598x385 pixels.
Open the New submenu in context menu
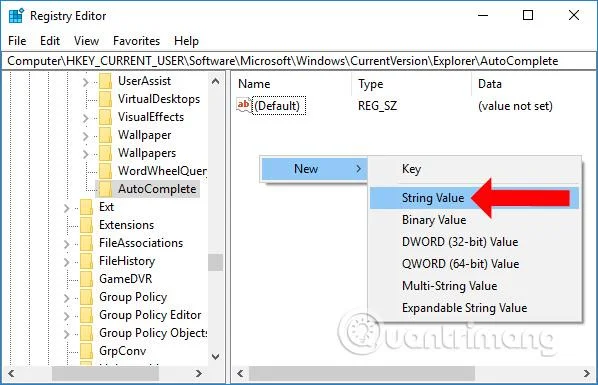(314, 169)
